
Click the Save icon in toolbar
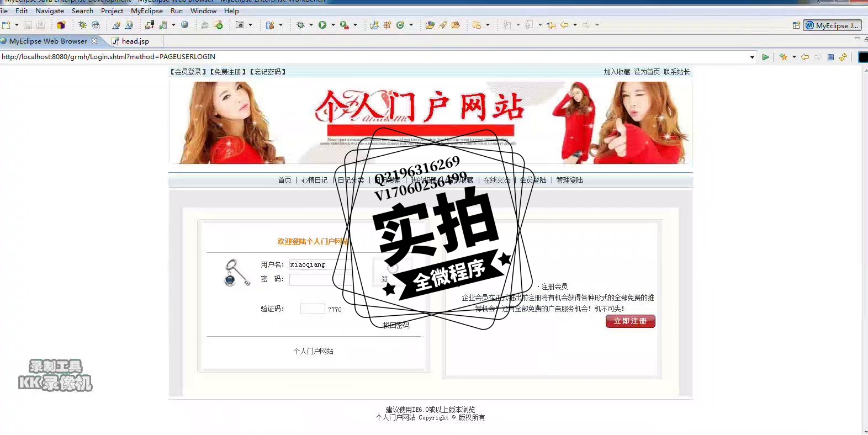(x=28, y=25)
